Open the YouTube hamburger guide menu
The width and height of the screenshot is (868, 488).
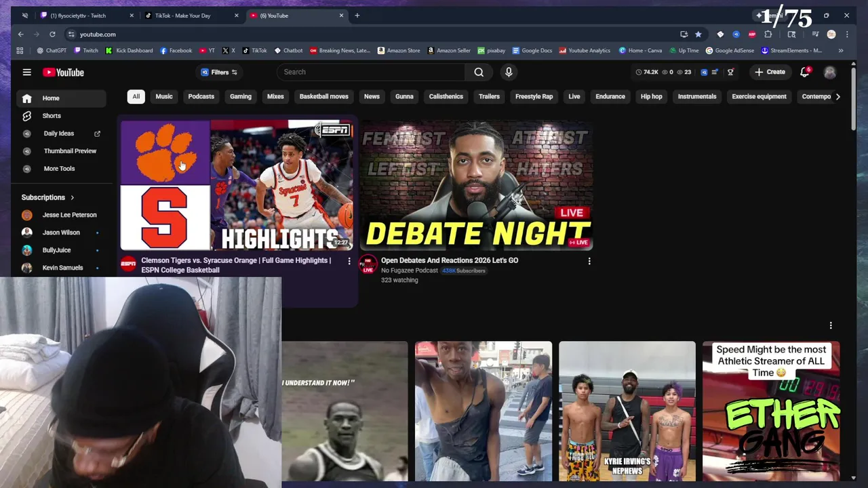26,72
